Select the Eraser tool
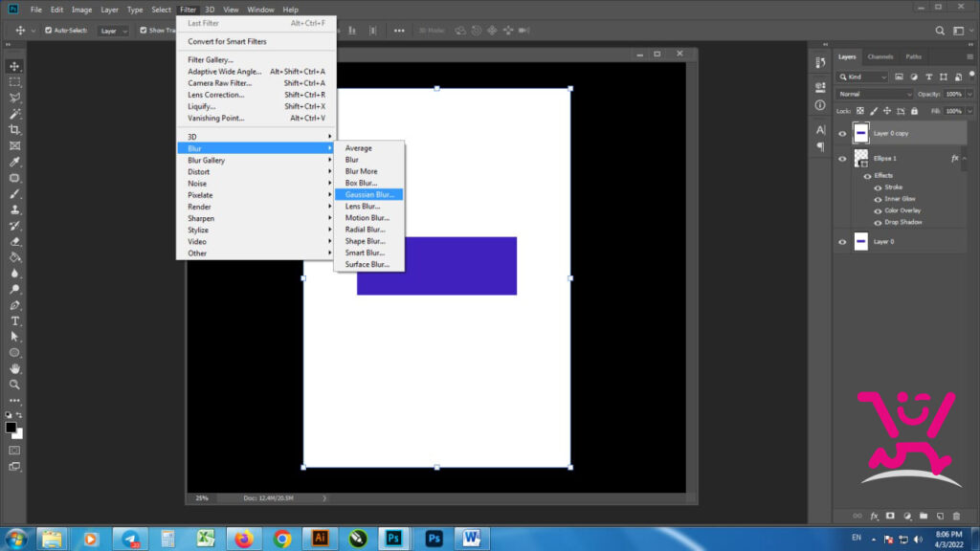This screenshot has height=551, width=980. 14,242
